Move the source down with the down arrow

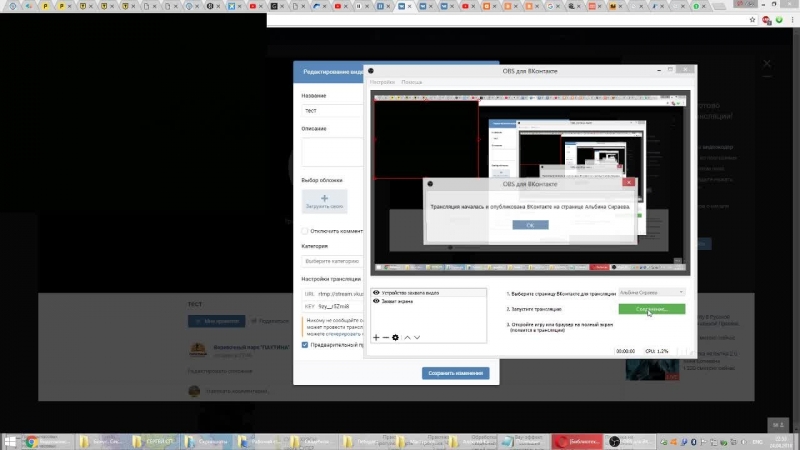[x=417, y=337]
